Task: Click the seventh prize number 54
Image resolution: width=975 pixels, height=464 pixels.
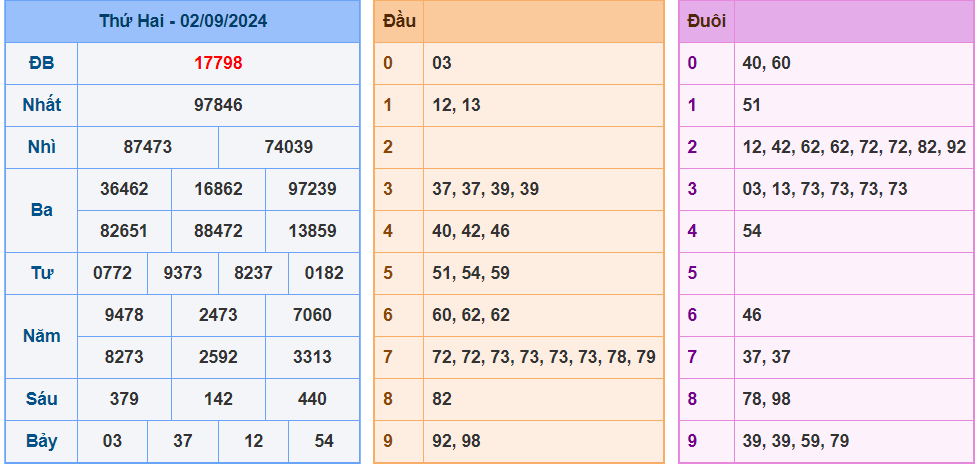Action: pyautogui.click(x=324, y=441)
